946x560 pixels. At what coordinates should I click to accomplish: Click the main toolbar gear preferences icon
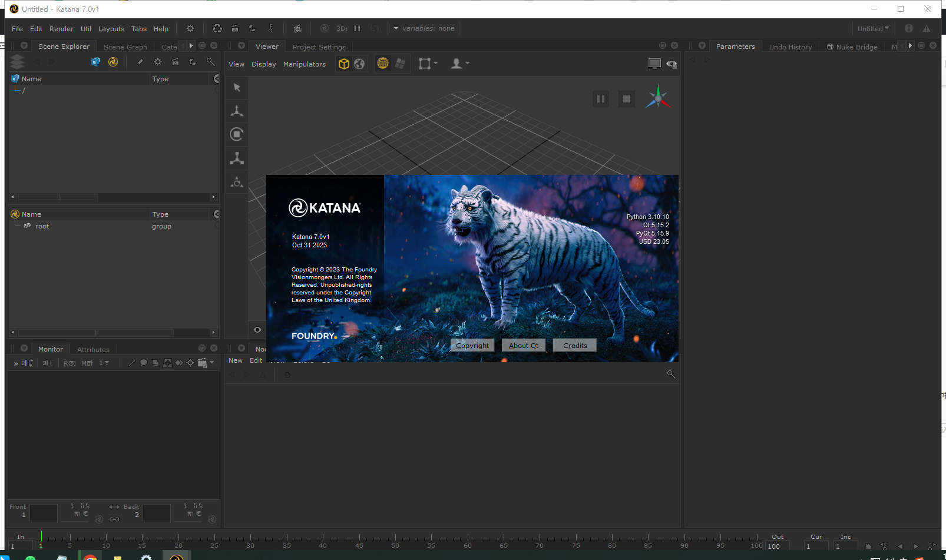point(190,28)
